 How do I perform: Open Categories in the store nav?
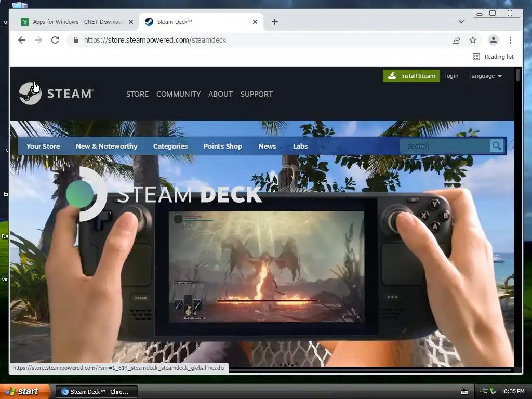pos(170,146)
